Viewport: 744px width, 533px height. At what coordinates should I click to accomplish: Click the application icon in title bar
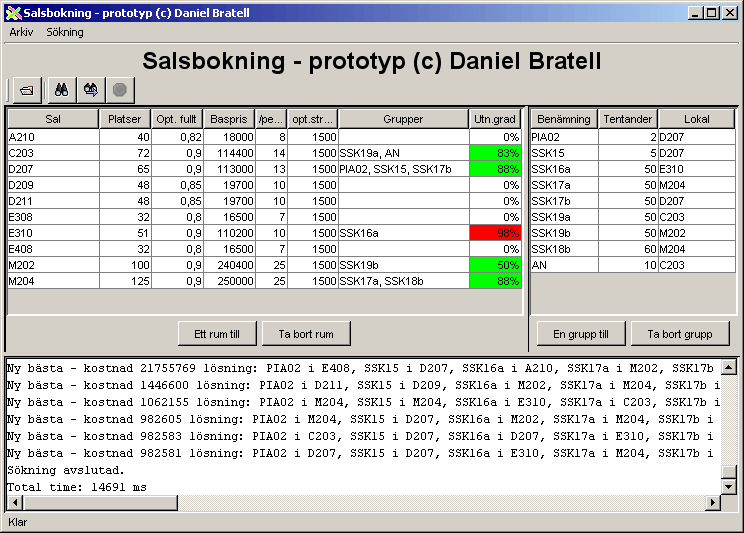12,13
